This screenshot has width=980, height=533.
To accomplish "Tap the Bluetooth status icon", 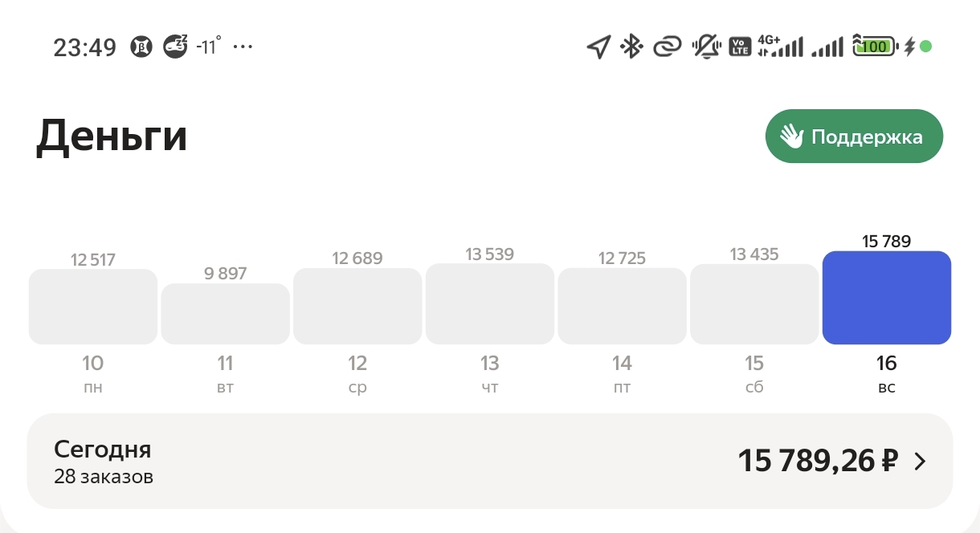I will click(x=632, y=47).
